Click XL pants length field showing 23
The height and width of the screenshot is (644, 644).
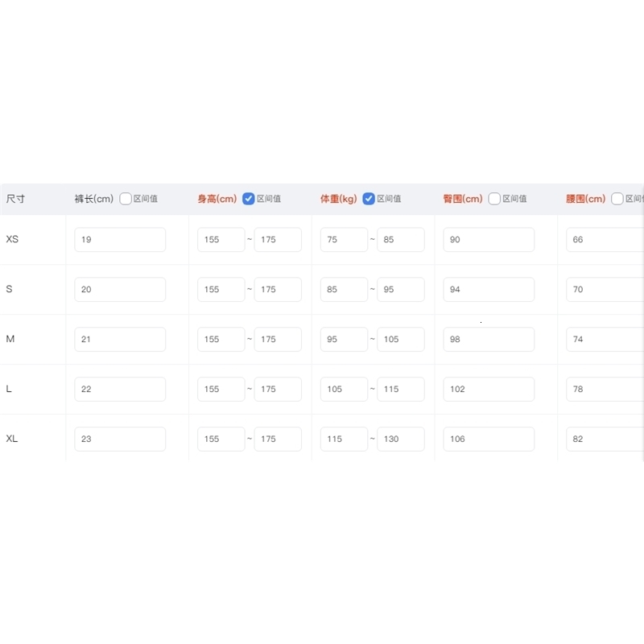tap(120, 440)
